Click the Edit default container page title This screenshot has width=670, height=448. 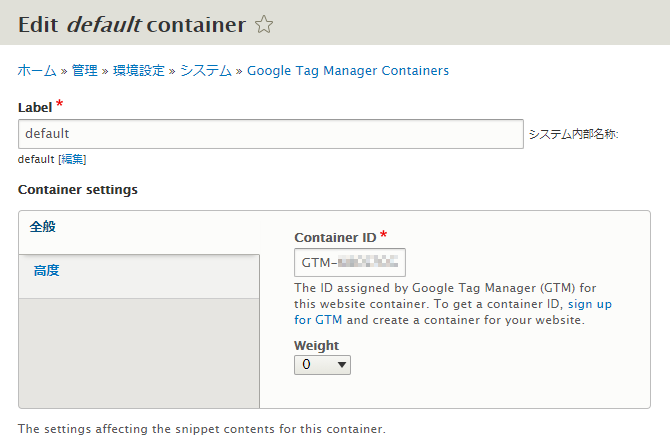click(x=132, y=24)
